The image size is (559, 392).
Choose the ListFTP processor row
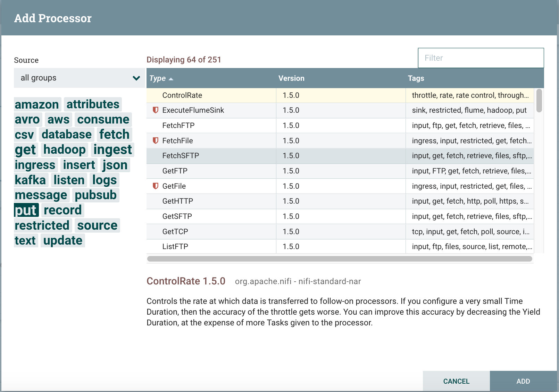175,247
